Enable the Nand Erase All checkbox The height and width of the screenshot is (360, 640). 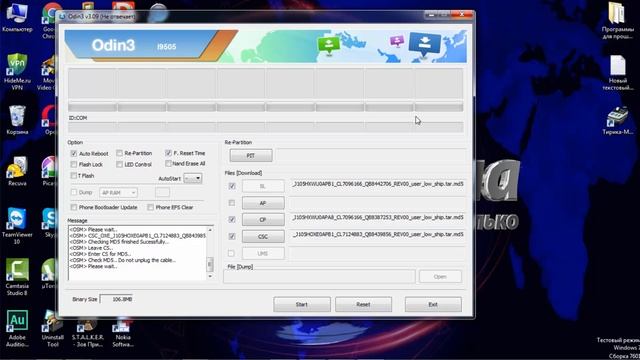coord(168,164)
